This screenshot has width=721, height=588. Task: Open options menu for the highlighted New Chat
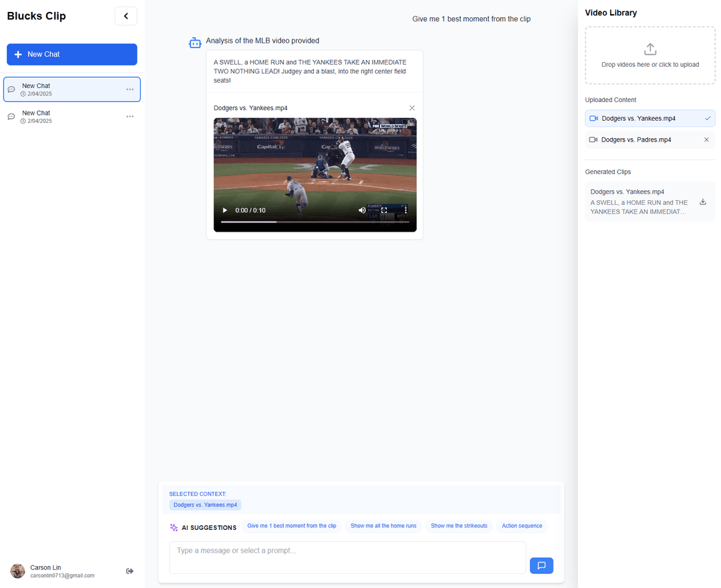tap(130, 89)
